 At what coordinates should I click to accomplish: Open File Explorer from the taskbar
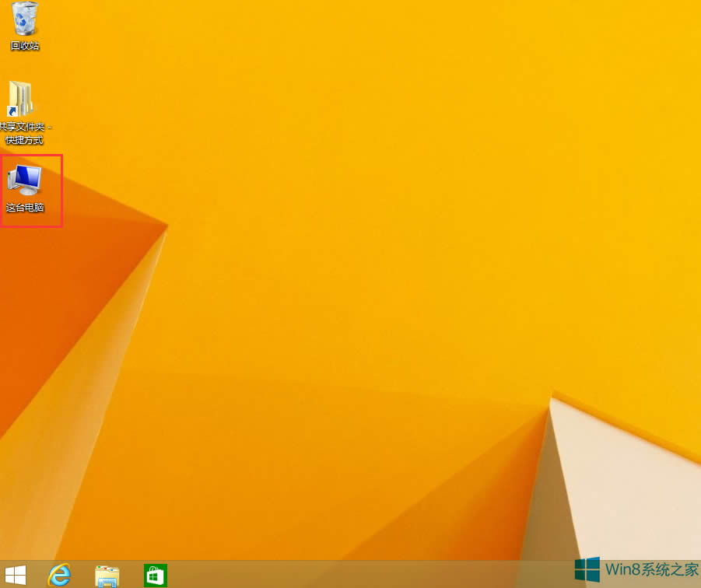pyautogui.click(x=107, y=576)
